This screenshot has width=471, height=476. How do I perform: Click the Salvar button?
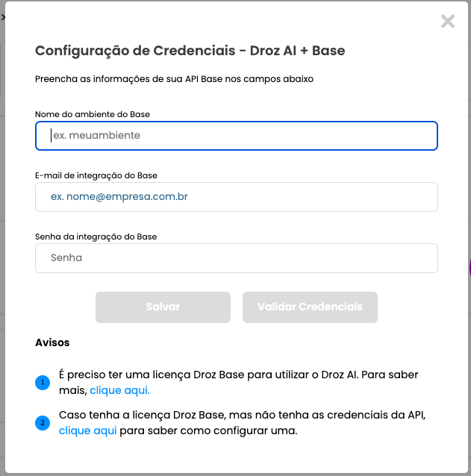[163, 307]
